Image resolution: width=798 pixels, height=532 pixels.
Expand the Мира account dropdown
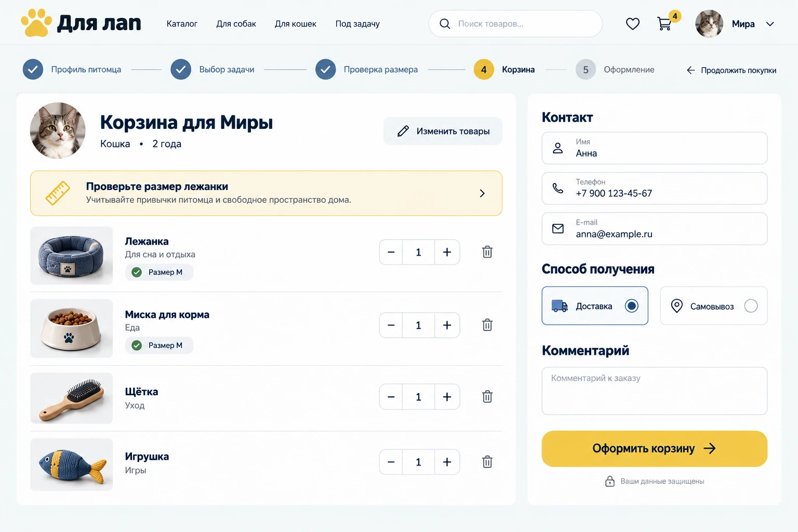click(770, 24)
